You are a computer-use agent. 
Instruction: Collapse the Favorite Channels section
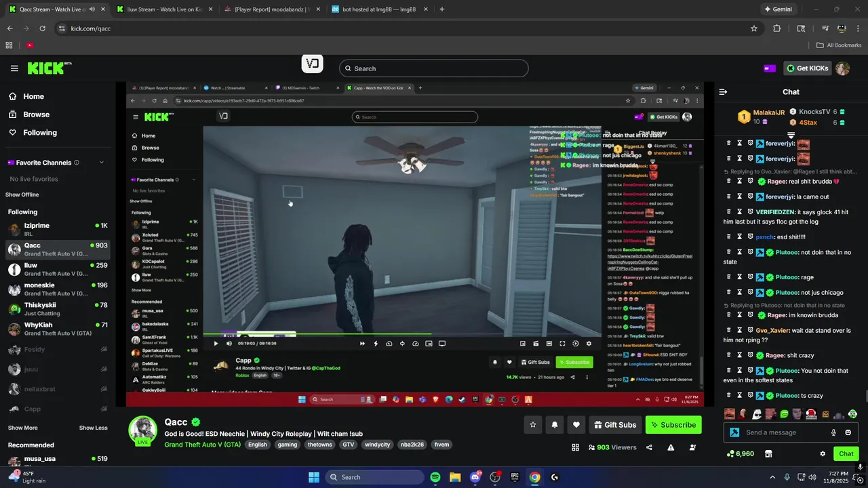pos(102,163)
